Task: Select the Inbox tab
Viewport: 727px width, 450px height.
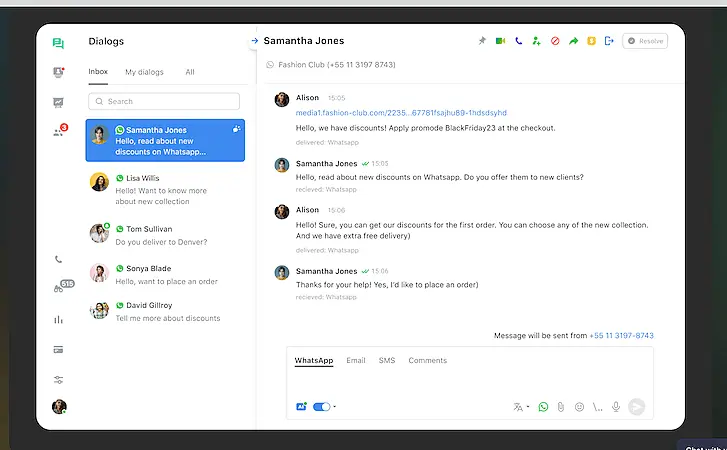Action: tap(98, 72)
